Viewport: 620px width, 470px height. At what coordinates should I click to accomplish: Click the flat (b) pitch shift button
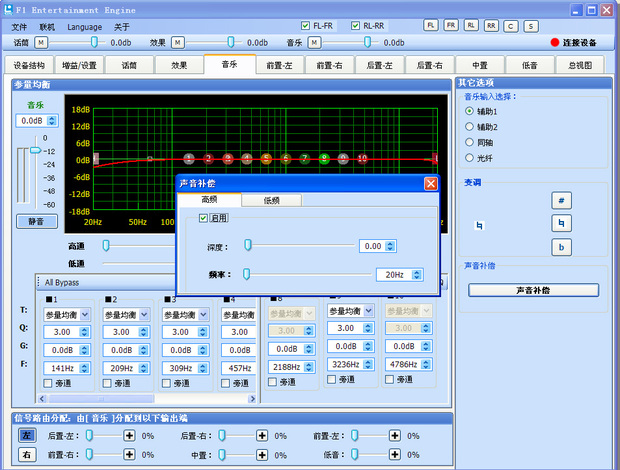(562, 247)
